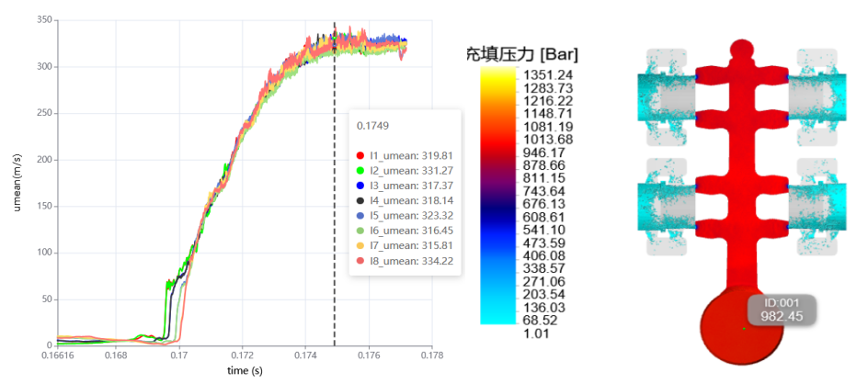868x384 pixels.
Task: Click the umean(m/s) axis label
Action: coord(17,183)
